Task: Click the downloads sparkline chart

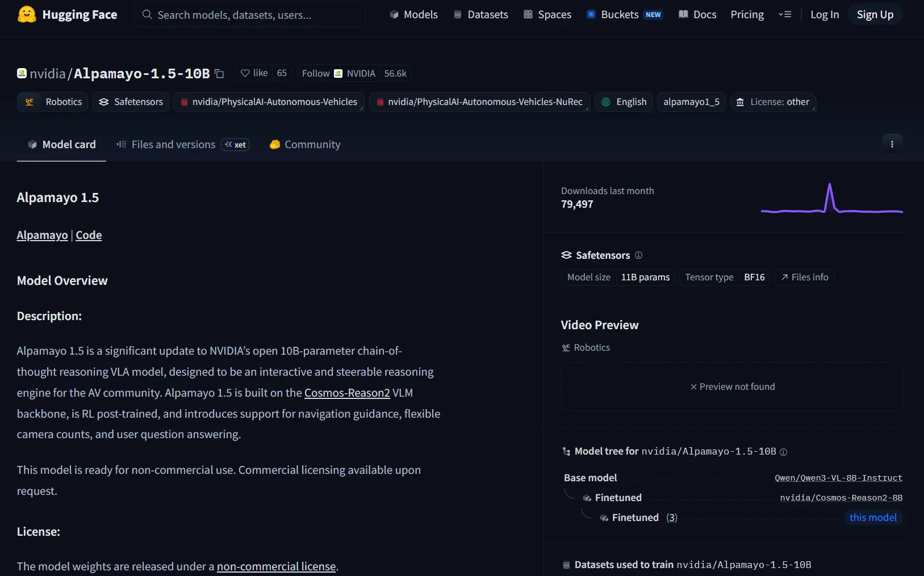Action: coord(832,199)
